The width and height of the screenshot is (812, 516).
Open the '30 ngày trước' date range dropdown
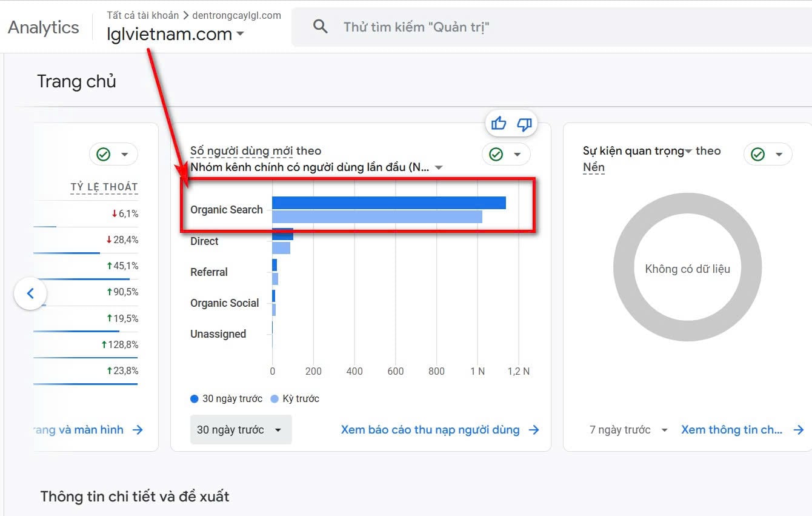point(241,429)
